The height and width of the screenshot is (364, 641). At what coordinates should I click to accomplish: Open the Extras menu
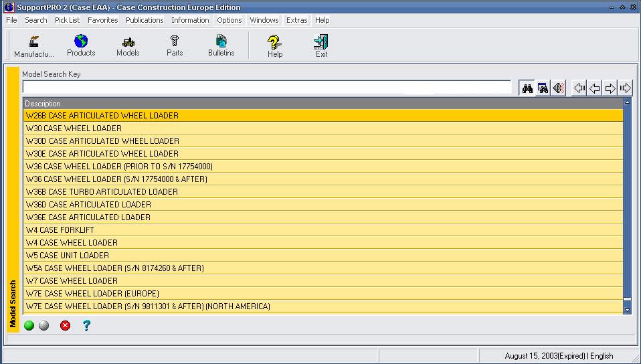pyautogui.click(x=297, y=20)
